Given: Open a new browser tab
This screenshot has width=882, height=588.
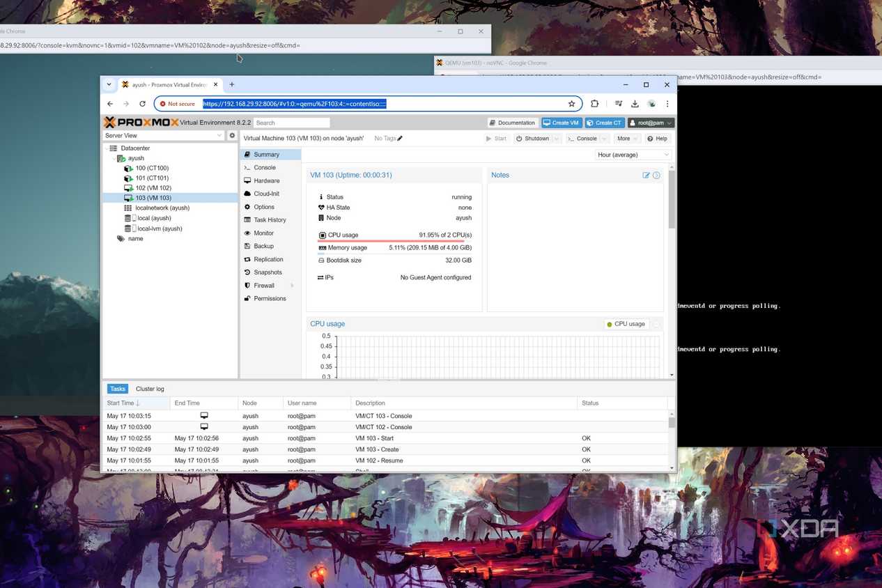Looking at the screenshot, I should pos(232,84).
